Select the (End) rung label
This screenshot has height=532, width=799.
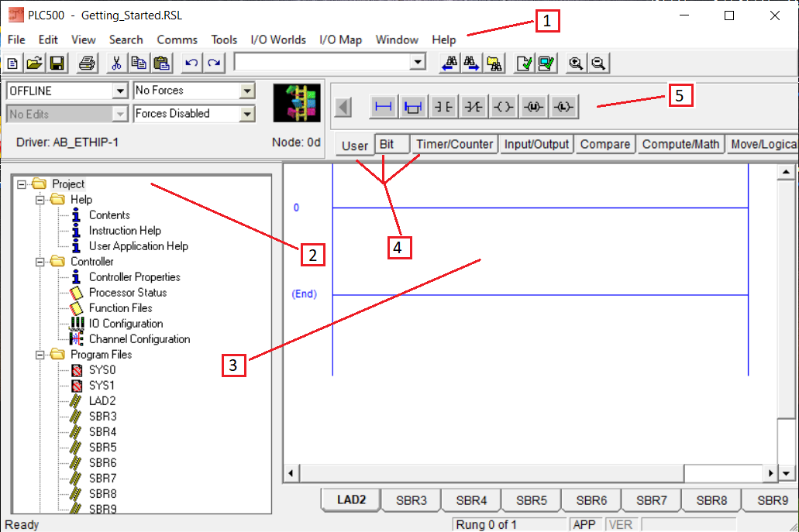pyautogui.click(x=304, y=293)
